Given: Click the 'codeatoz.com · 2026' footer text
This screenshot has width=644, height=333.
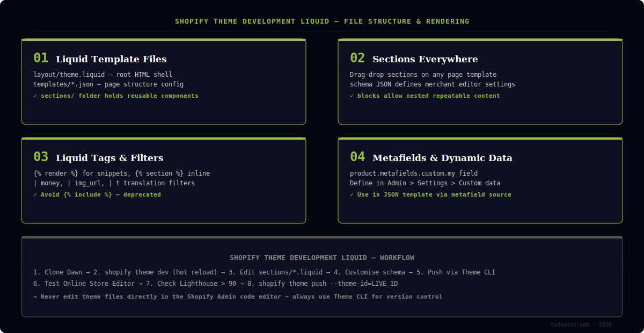Looking at the screenshot, I should [x=581, y=324].
